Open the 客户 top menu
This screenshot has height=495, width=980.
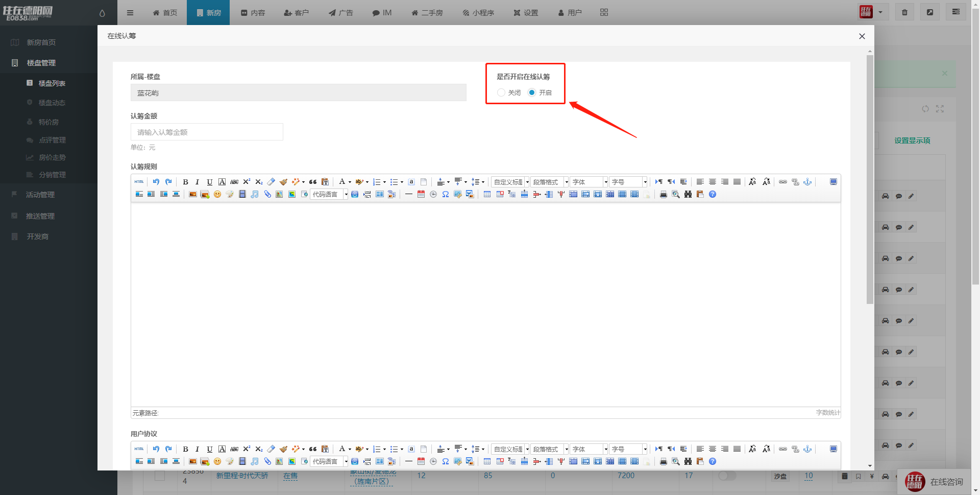pyautogui.click(x=297, y=13)
